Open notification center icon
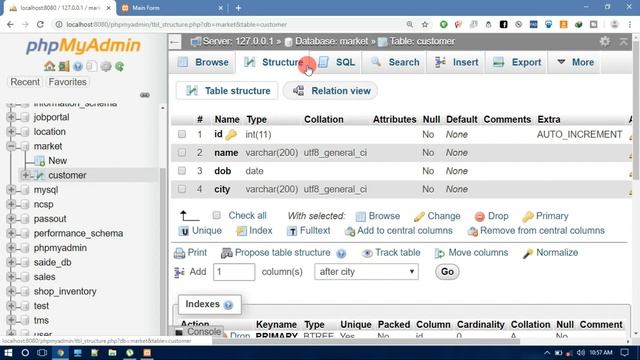The image size is (640, 360). pyautogui.click(x=624, y=353)
